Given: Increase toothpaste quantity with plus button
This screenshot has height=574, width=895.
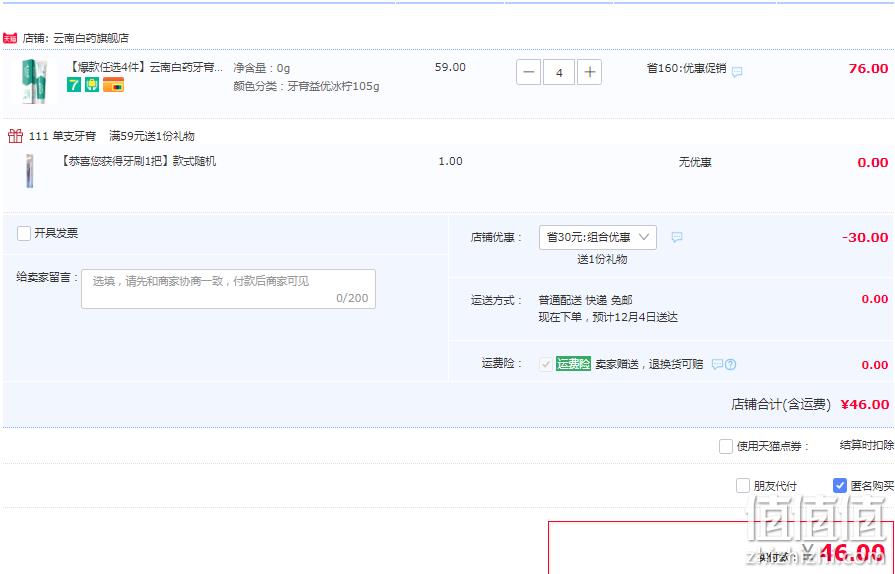Looking at the screenshot, I should pyautogui.click(x=590, y=72).
